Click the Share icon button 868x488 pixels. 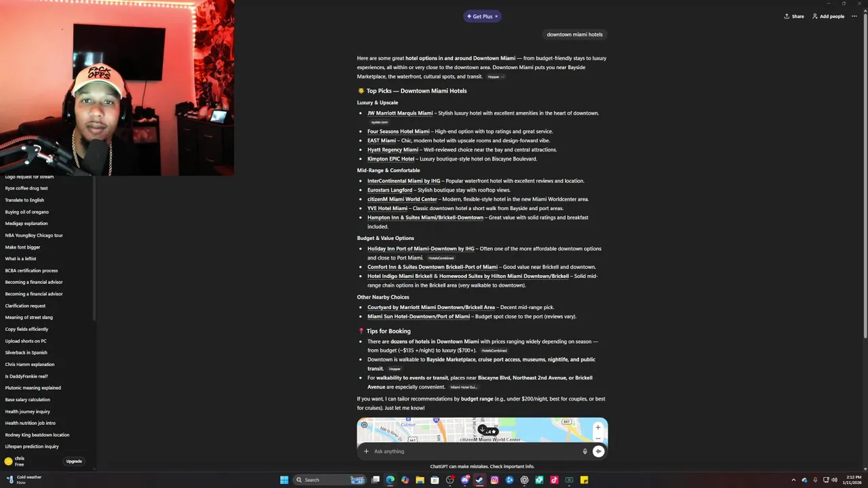point(794,16)
